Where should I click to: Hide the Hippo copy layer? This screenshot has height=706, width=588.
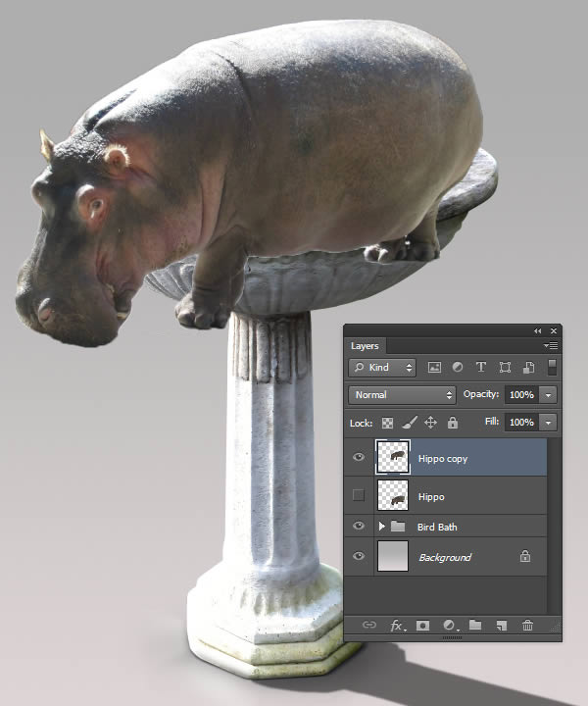pos(359,458)
